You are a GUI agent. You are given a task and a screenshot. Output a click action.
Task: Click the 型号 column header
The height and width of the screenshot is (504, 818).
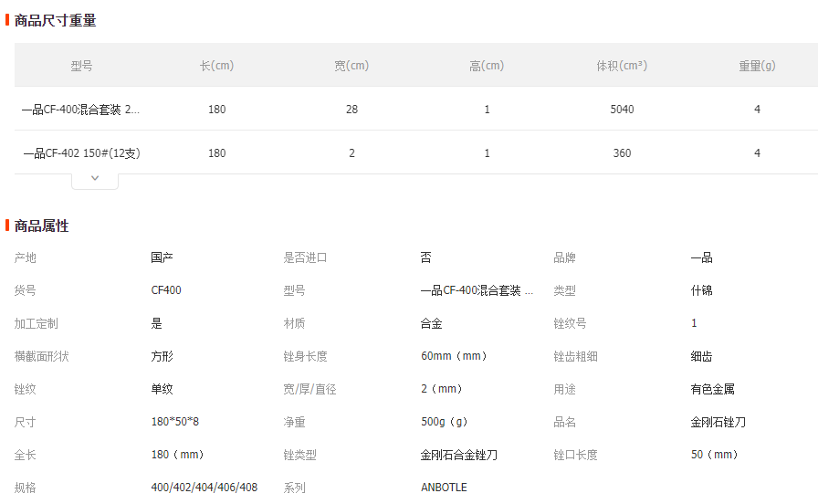pyautogui.click(x=82, y=66)
